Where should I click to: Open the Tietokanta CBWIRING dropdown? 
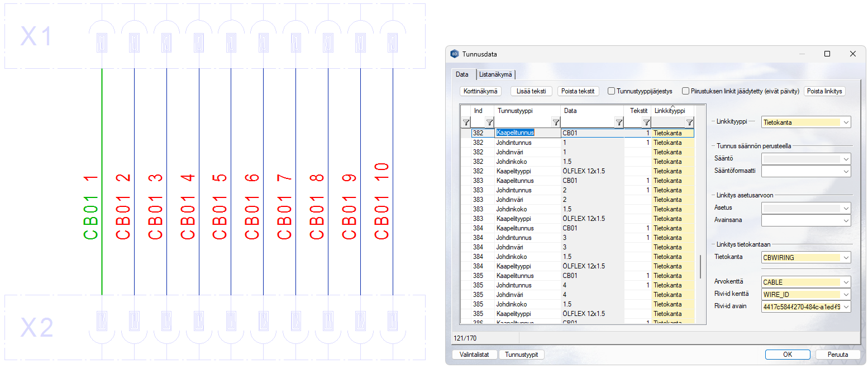click(x=847, y=257)
